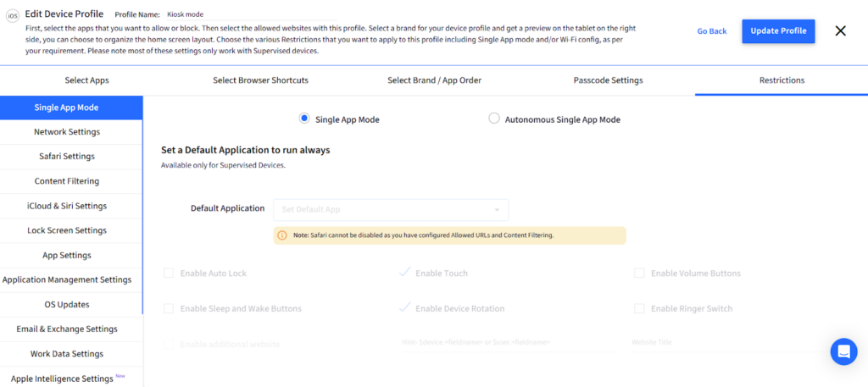The height and width of the screenshot is (387, 868).
Task: Switch to the Select Apps tab
Action: click(x=86, y=80)
